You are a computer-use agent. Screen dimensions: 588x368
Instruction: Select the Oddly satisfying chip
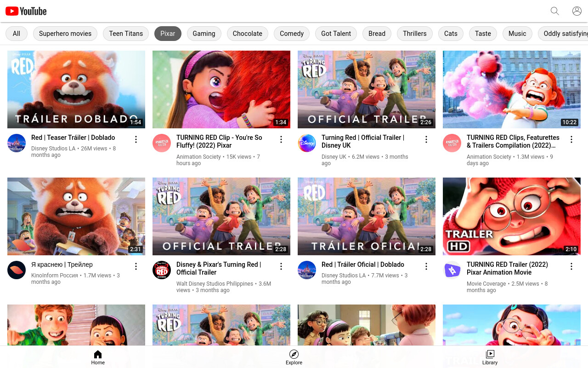click(563, 34)
